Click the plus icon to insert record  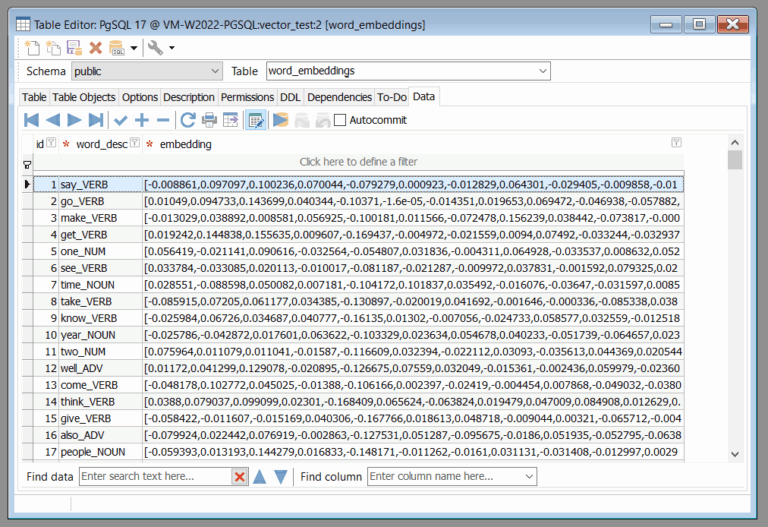[x=142, y=120]
